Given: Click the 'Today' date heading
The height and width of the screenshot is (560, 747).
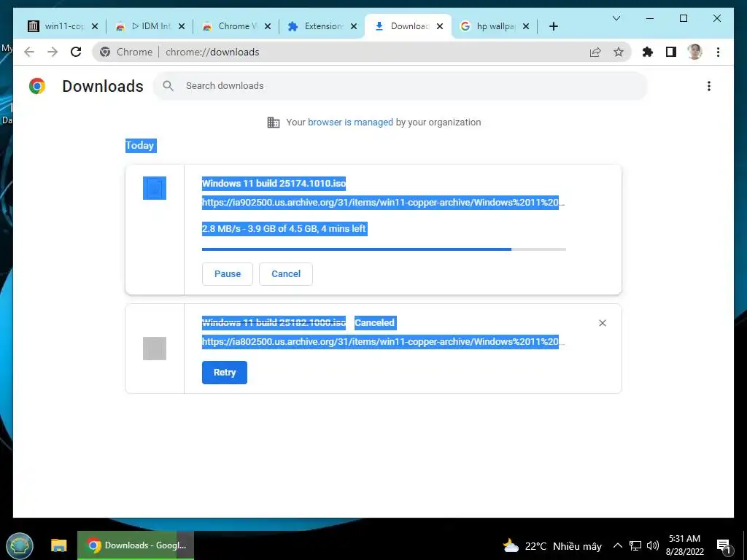Looking at the screenshot, I should 141,145.
